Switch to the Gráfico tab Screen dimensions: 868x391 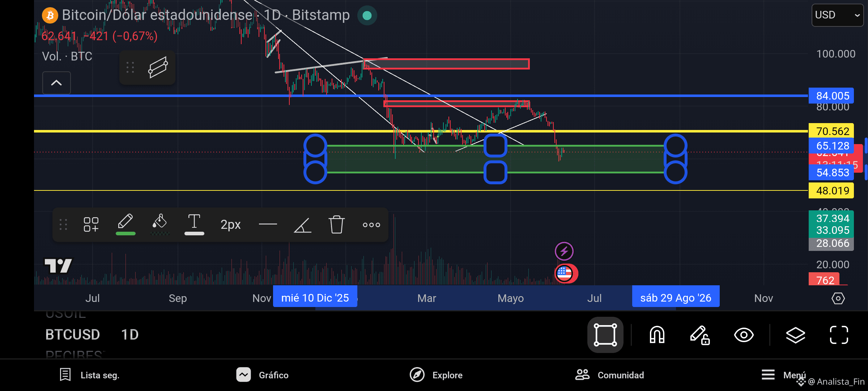[263, 375]
